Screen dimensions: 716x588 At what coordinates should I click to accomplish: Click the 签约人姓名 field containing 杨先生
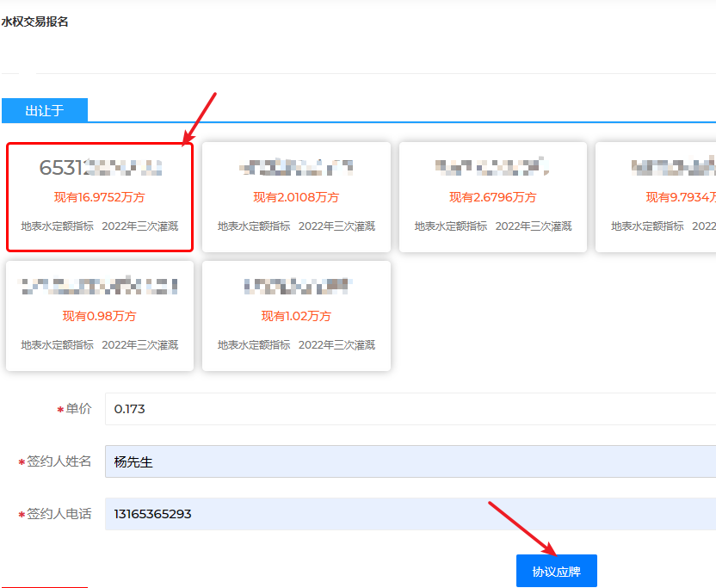coord(410,461)
